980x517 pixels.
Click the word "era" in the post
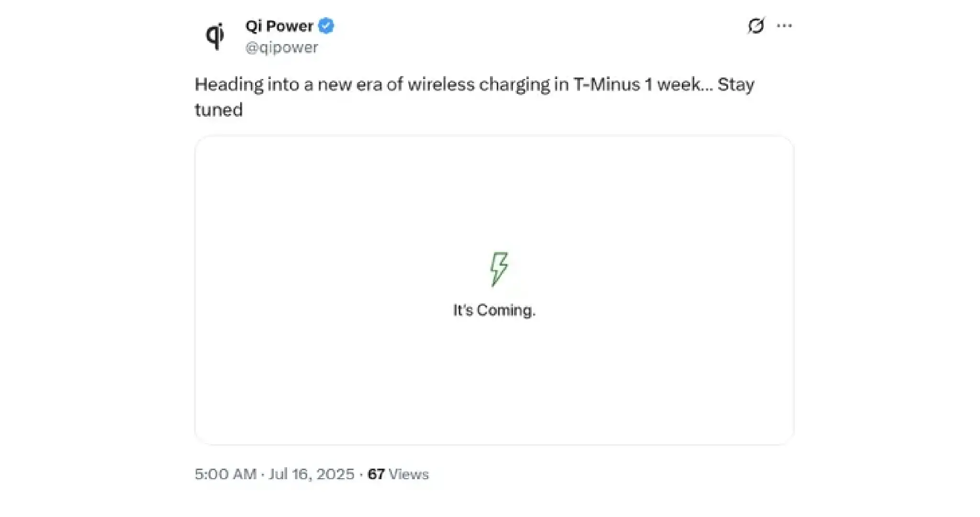368,85
